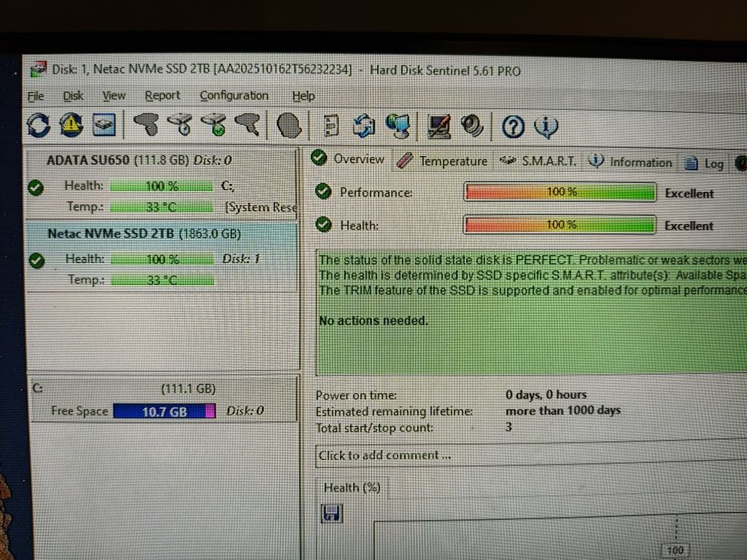This screenshot has height=560, width=747.
Task: Open the Help menu
Action: (303, 96)
